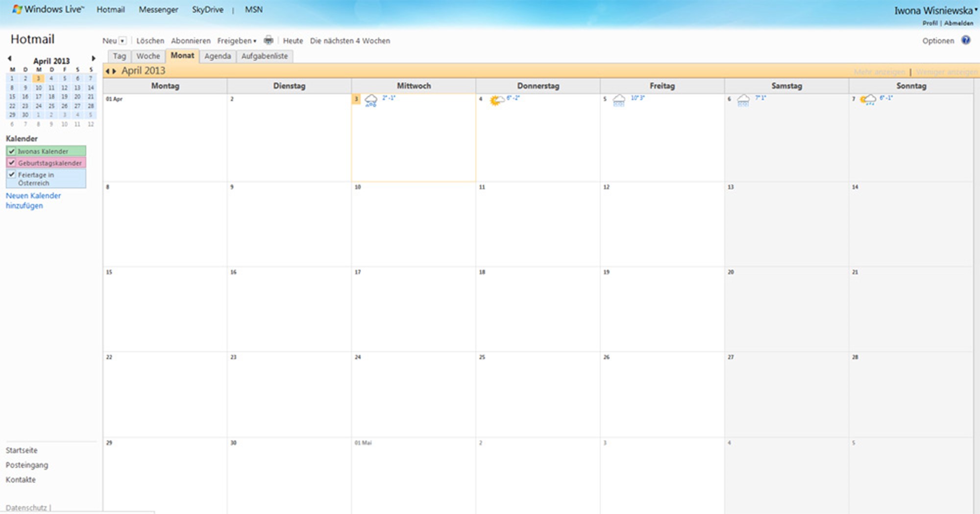
Task: Open Datenschutz footer link
Action: click(26, 508)
